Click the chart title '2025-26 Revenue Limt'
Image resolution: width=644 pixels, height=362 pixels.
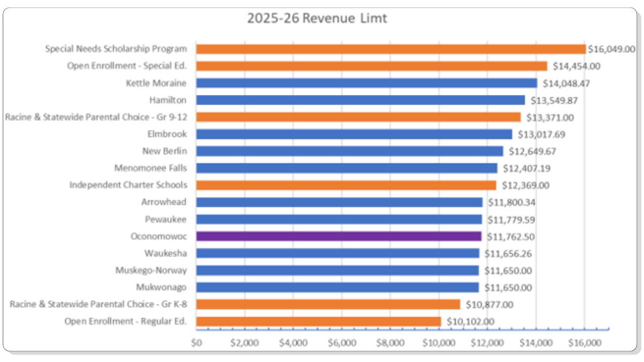317,18
